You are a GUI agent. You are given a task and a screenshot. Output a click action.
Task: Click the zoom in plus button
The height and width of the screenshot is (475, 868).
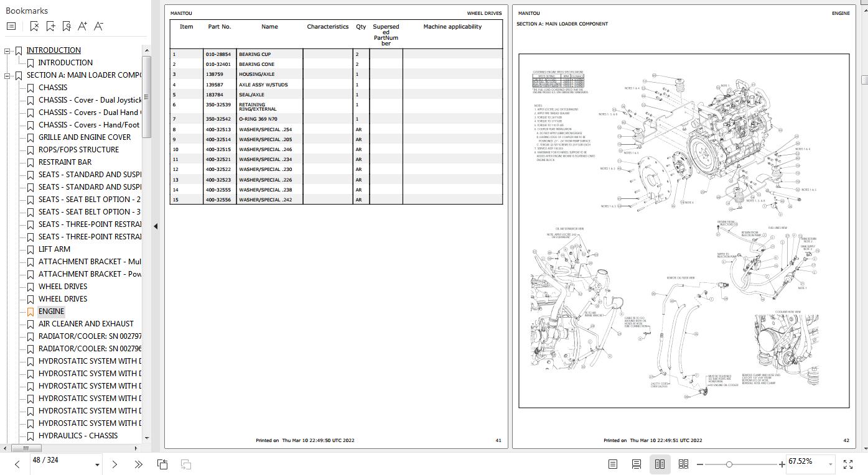pos(782,464)
